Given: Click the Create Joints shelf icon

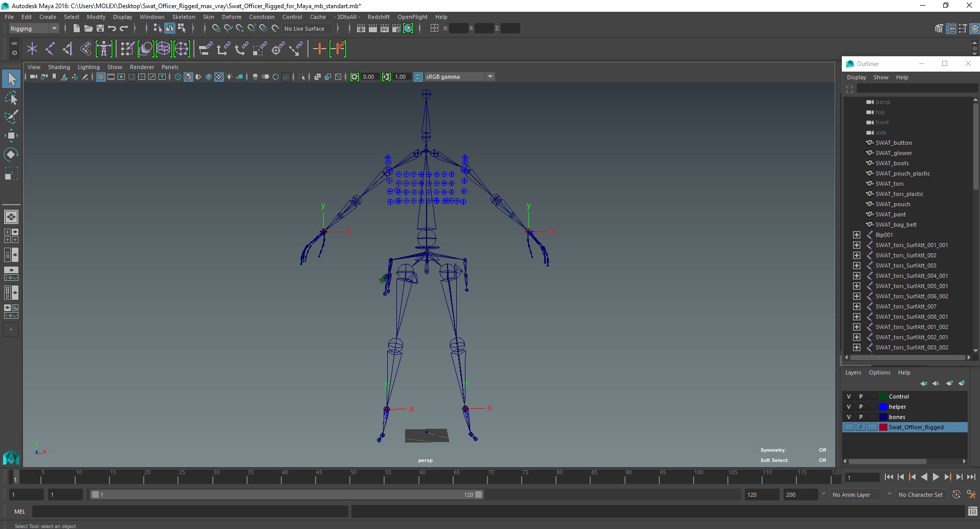Looking at the screenshot, I should click(x=50, y=49).
